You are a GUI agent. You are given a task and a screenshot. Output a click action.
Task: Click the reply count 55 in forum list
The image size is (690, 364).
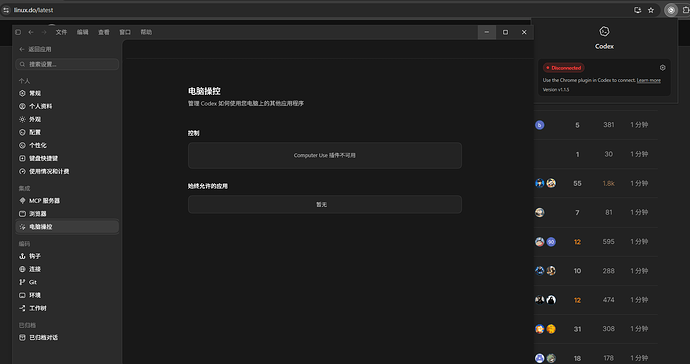tap(577, 183)
